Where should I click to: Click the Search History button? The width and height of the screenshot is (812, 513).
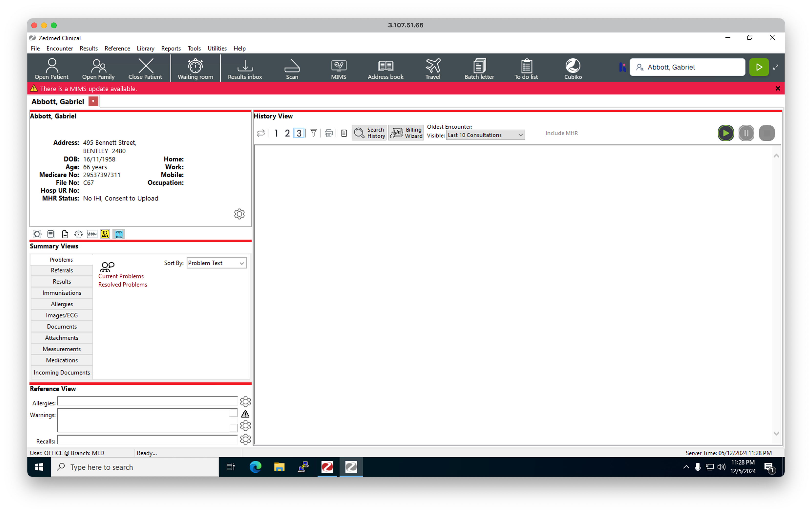369,133
